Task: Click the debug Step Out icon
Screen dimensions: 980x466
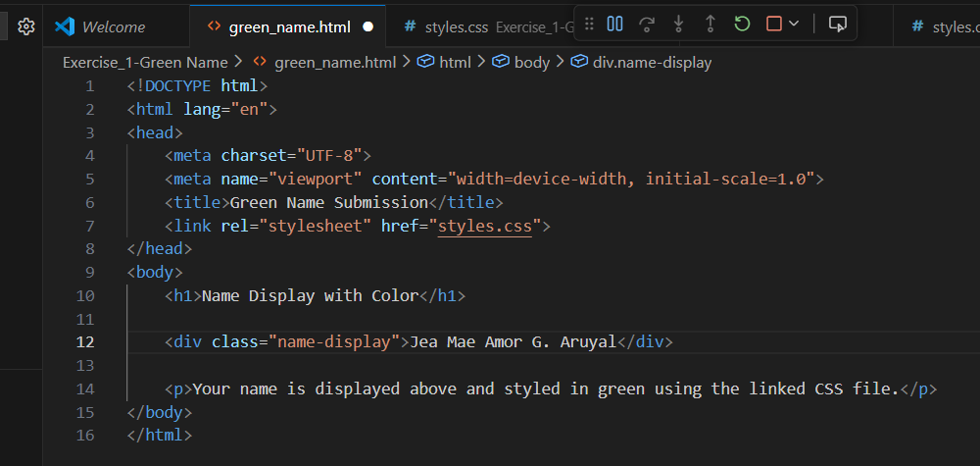Action: [710, 24]
